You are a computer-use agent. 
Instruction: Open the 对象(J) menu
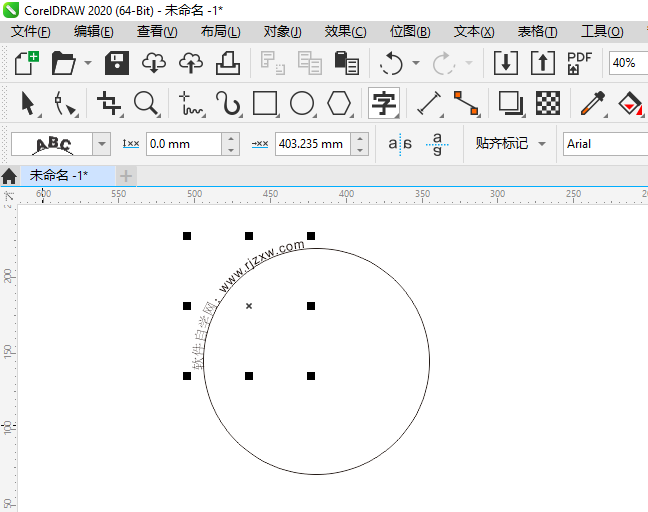pos(282,32)
